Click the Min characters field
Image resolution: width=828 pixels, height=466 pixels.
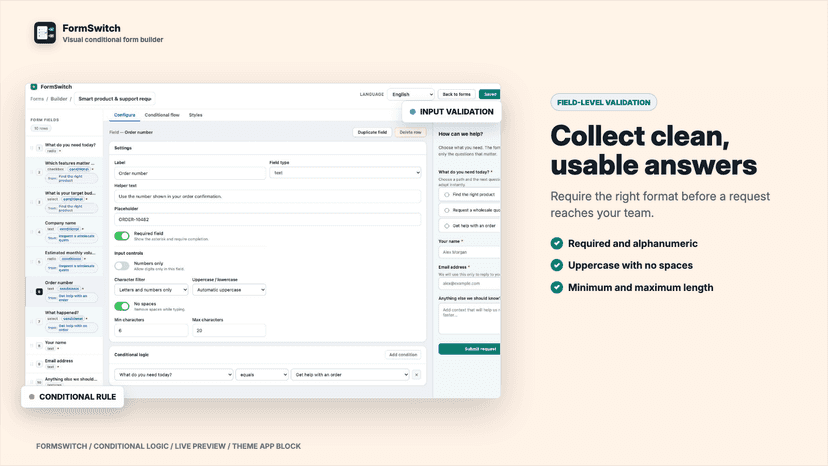click(151, 330)
